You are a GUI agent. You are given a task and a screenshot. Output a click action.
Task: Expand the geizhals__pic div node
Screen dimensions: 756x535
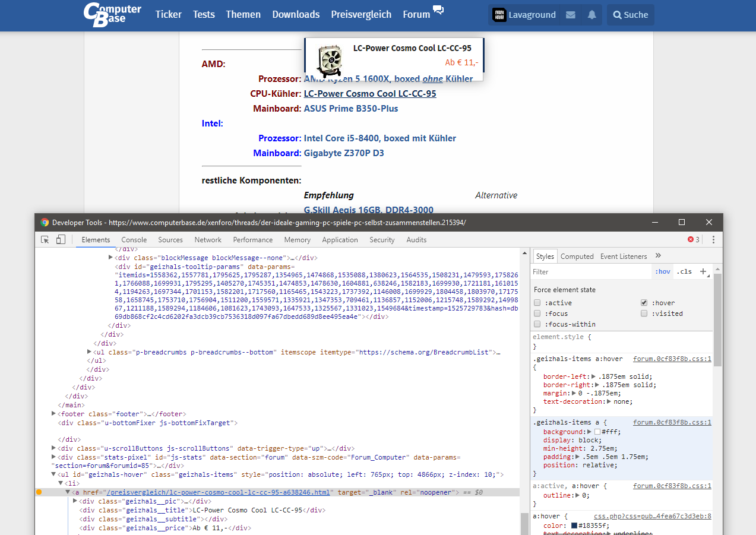(x=75, y=501)
